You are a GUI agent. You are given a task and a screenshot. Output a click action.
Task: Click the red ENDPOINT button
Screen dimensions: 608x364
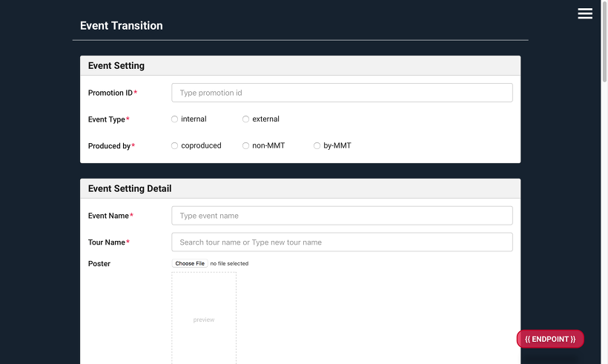550,339
